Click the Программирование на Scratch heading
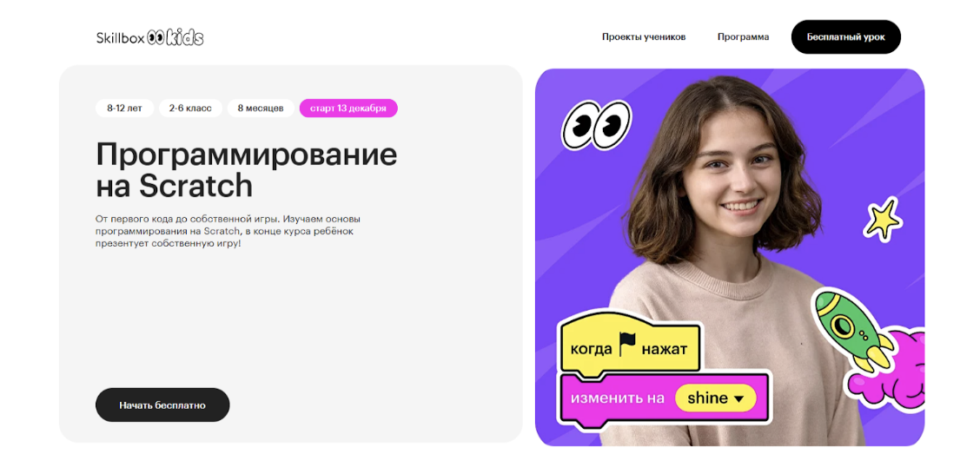This screenshot has height=474, width=980. pos(246,169)
